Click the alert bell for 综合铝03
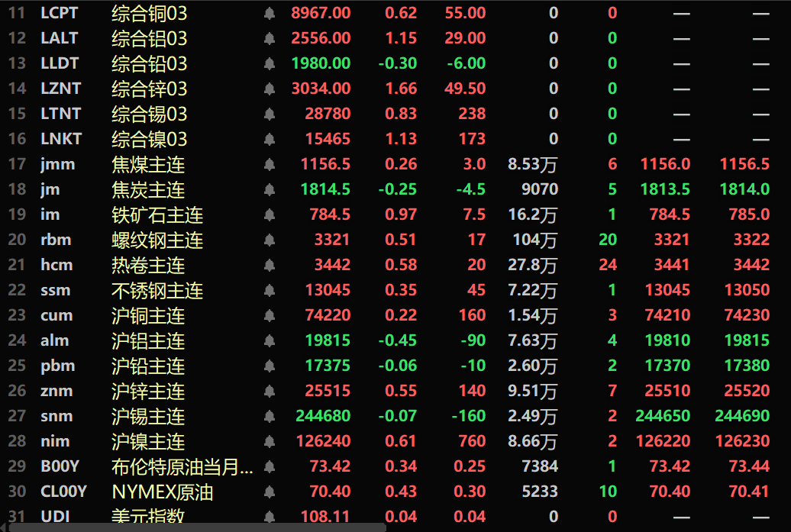 (x=268, y=38)
